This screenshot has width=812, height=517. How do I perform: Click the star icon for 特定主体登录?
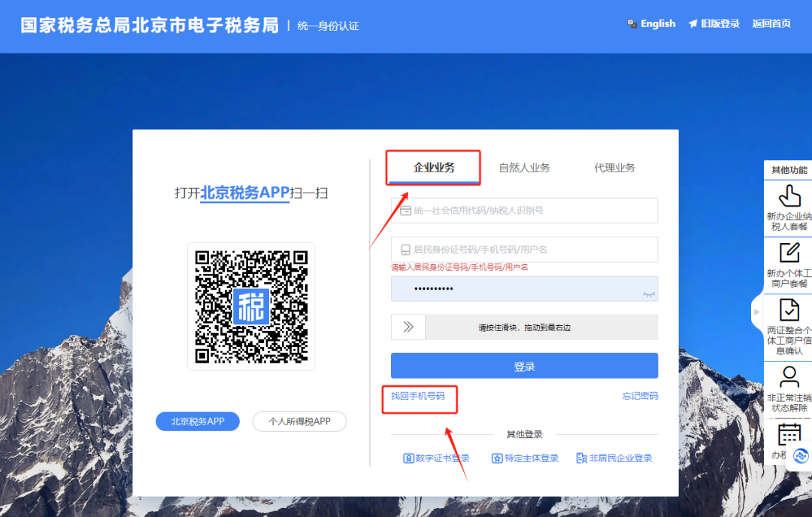click(497, 458)
